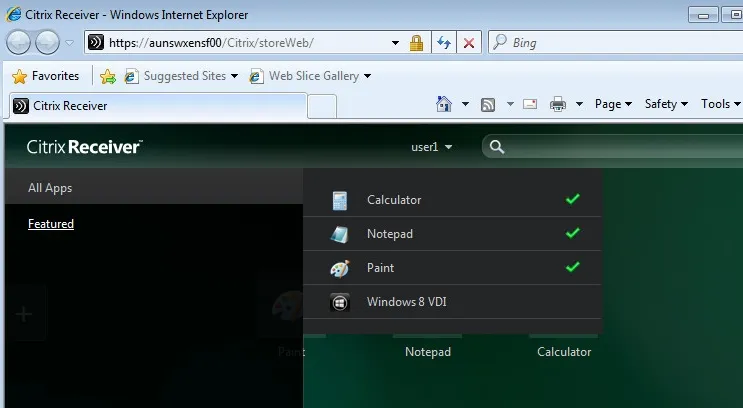Screen dimensions: 743x408
Task: Open the Safety menu
Action: click(x=666, y=104)
